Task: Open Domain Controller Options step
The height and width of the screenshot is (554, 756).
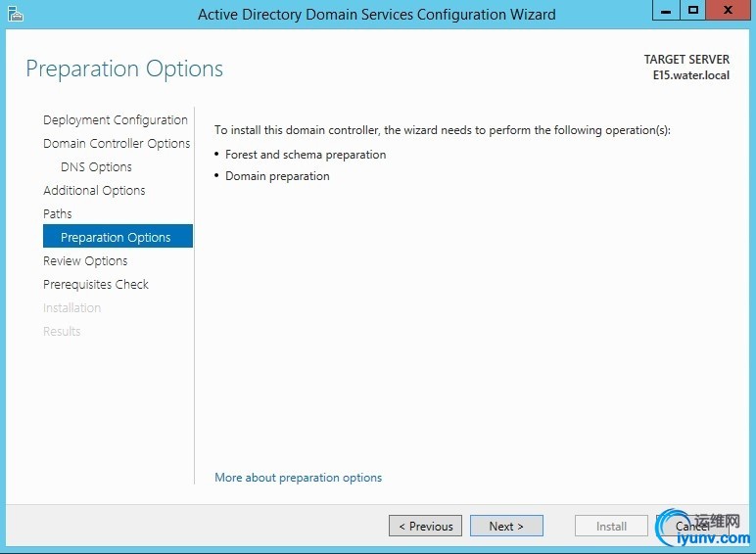Action: click(x=117, y=144)
